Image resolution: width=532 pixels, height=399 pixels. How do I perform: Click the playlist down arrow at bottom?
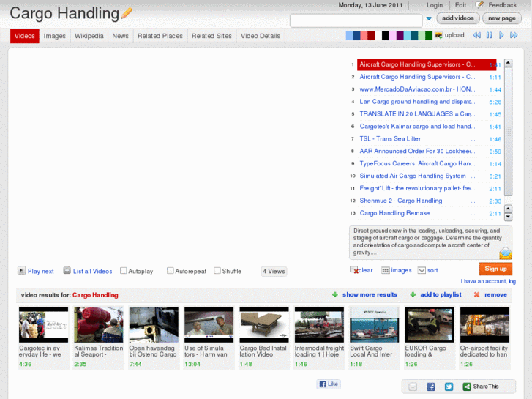508,217
